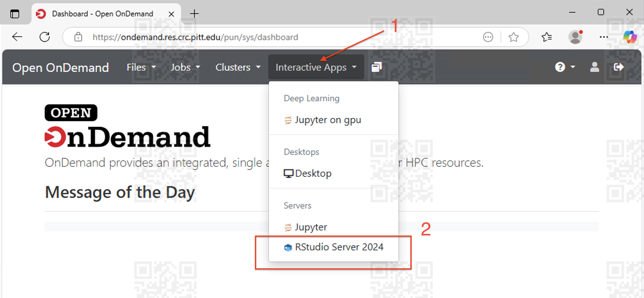
Task: Click the Log Out arrow icon
Action: 618,67
